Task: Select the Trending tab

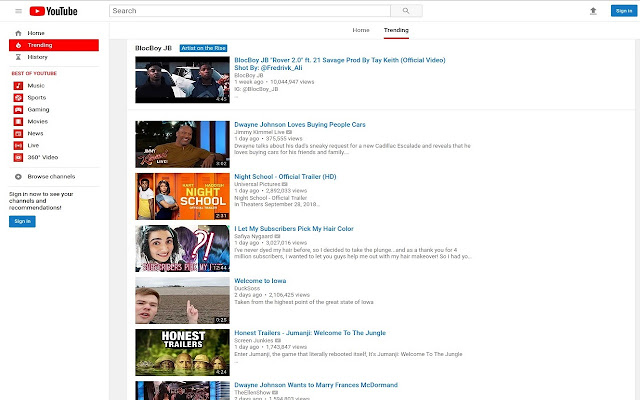Action: click(396, 30)
